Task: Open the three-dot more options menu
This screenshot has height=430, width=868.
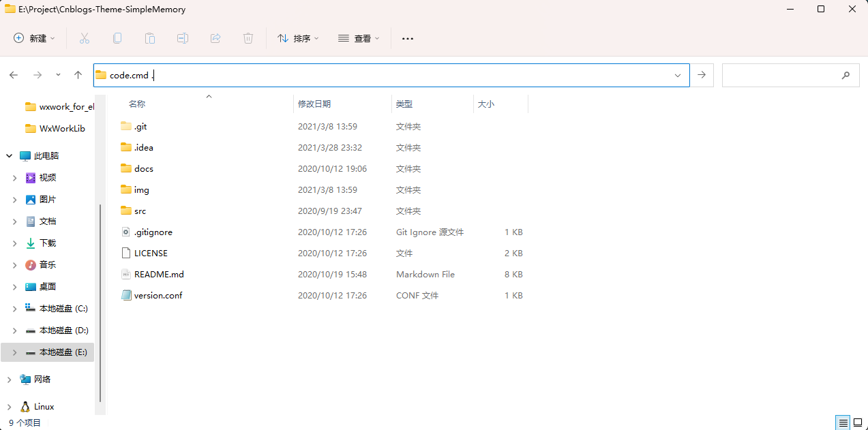Action: (x=408, y=39)
